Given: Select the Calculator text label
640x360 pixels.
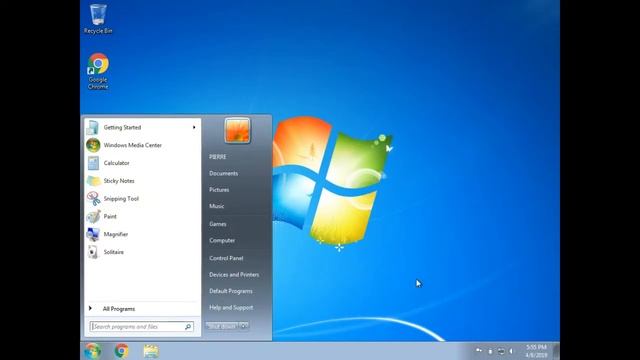Looking at the screenshot, I should [116, 163].
